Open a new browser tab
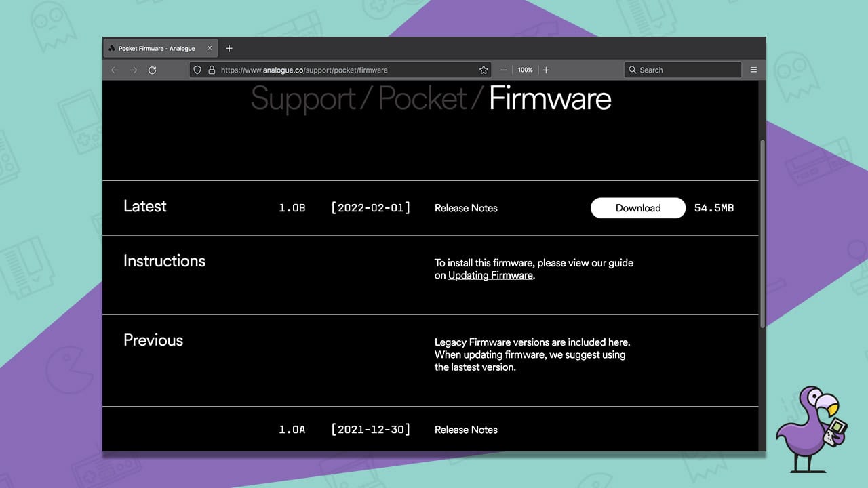Viewport: 868px width, 488px height. tap(229, 48)
